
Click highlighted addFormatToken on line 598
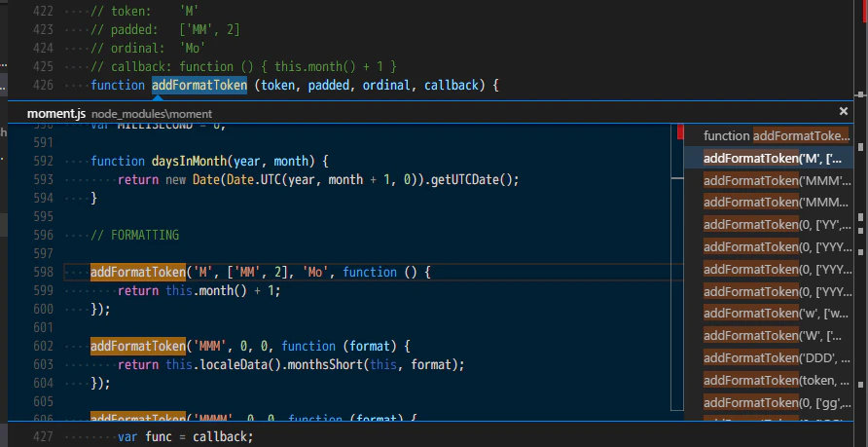tap(138, 272)
